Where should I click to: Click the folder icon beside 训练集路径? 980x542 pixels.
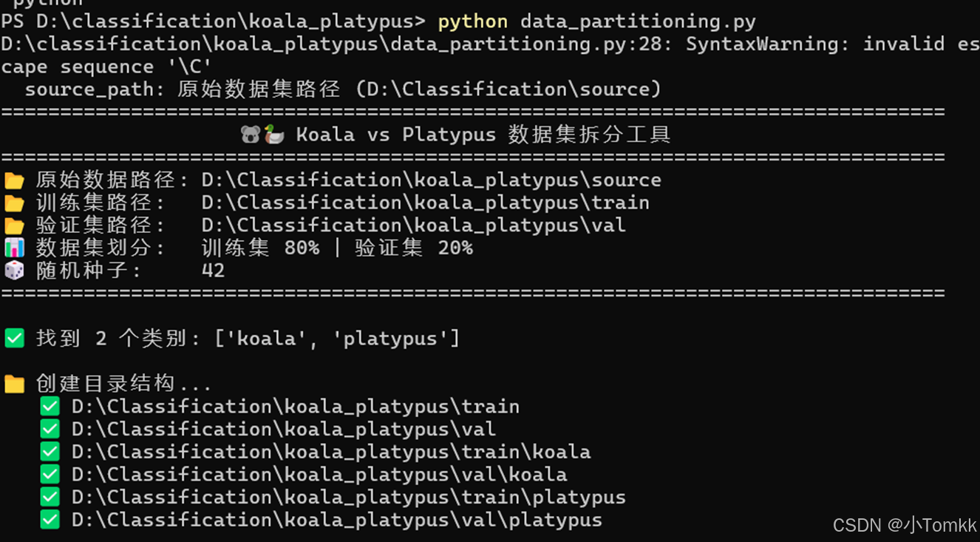(14, 203)
